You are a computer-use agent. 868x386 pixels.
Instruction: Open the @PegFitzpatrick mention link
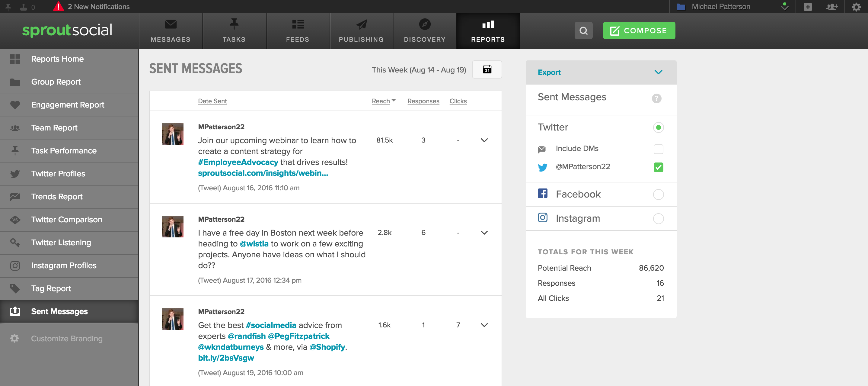(x=298, y=336)
